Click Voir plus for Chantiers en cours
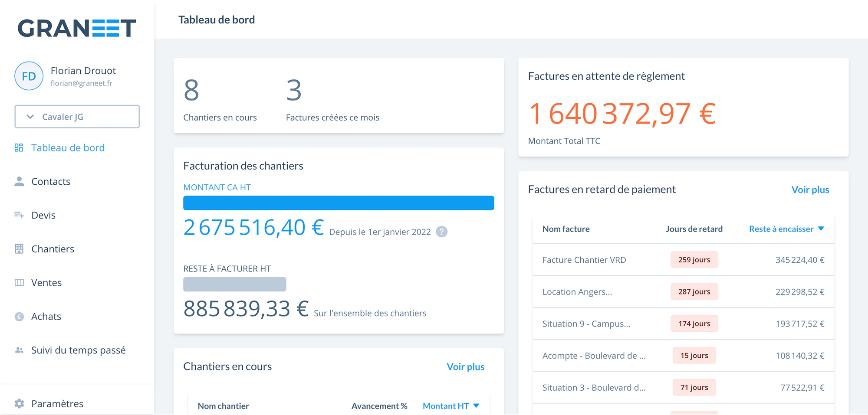Screen dimensions: 868x415 tap(465, 367)
